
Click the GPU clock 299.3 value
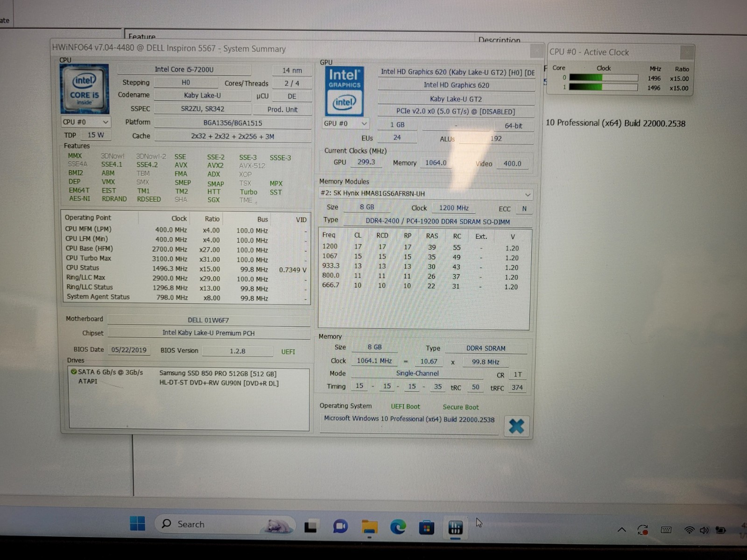[366, 162]
